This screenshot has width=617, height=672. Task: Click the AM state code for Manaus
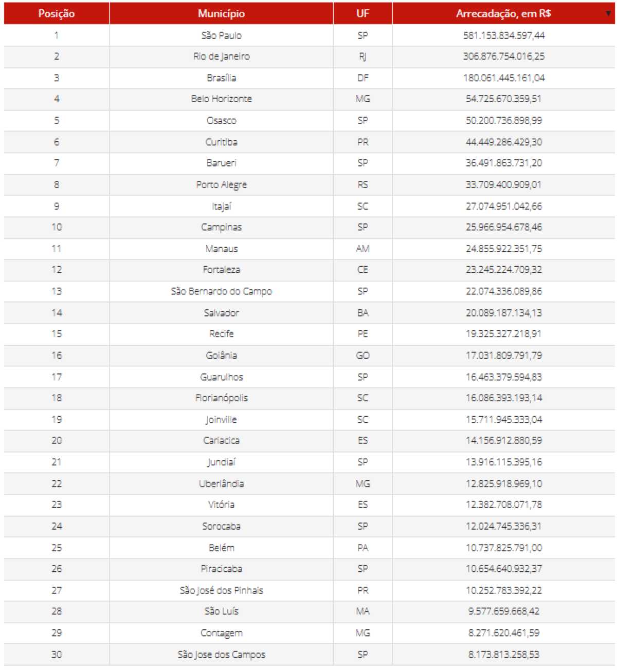pos(362,249)
